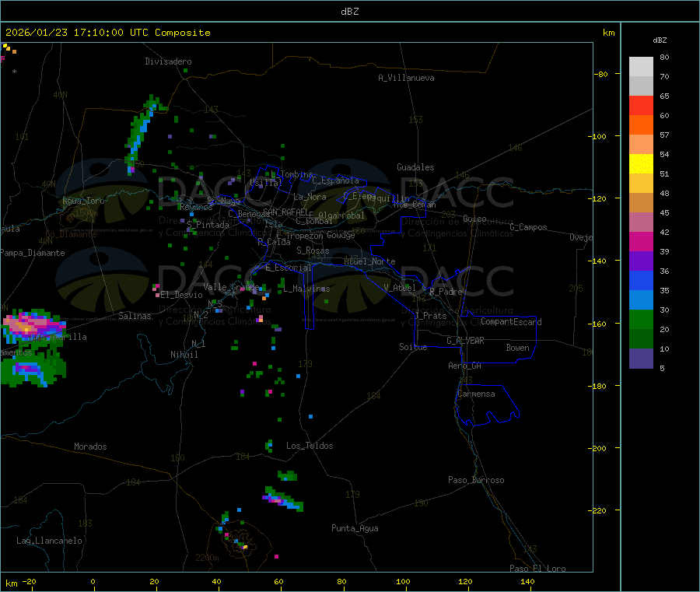
Task: Click the green swatch in the legend
Action: click(x=641, y=320)
